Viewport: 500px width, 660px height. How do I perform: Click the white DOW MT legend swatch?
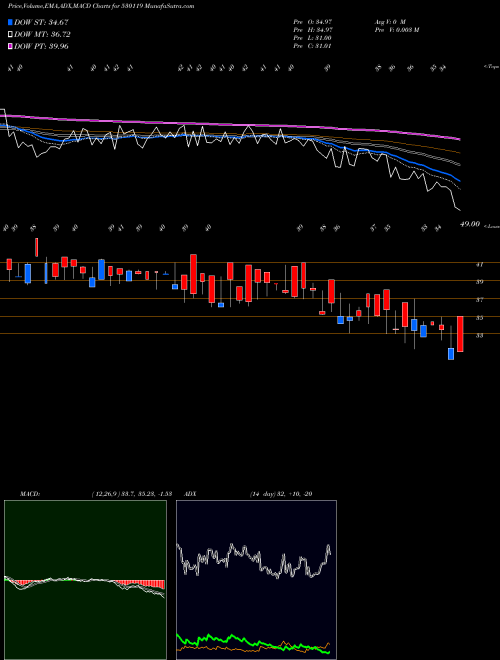(11, 34)
